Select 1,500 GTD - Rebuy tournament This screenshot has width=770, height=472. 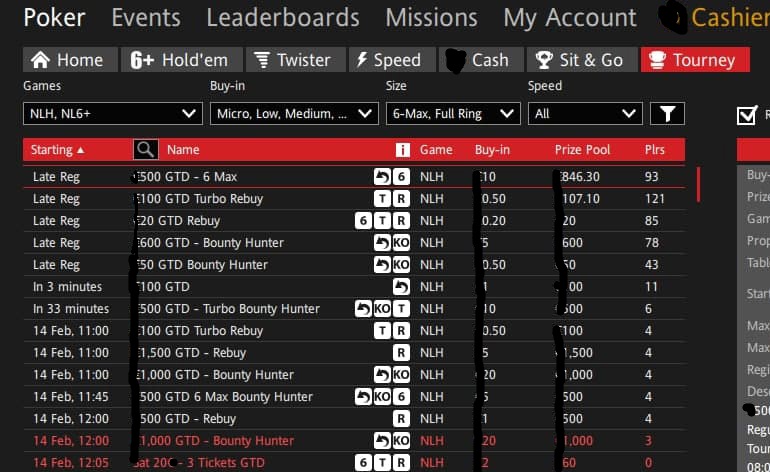354,353
